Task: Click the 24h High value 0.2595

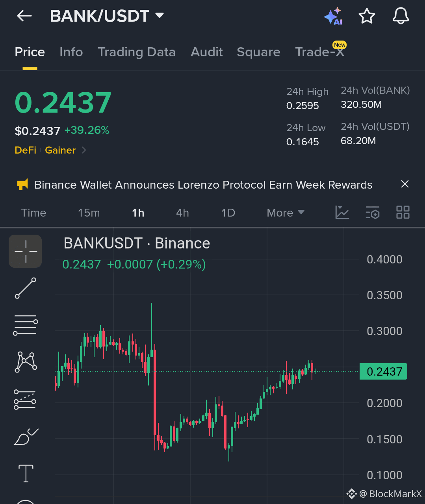Action: tap(303, 106)
